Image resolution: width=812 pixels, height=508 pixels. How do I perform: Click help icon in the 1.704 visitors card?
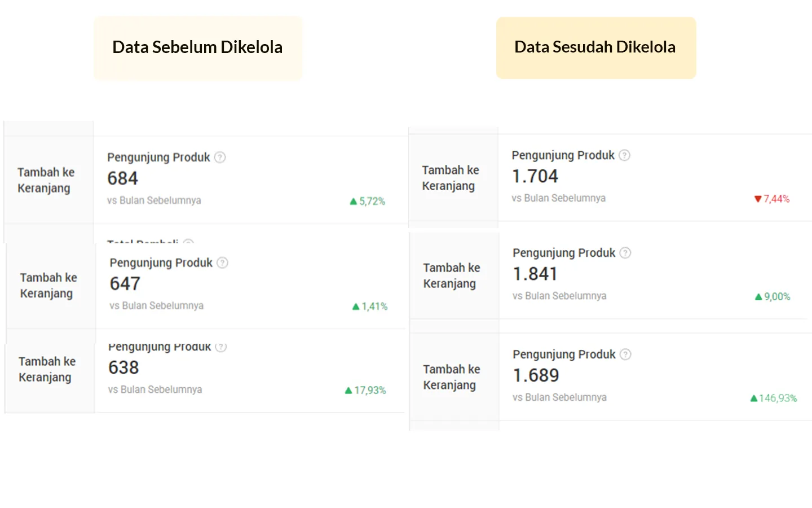[x=624, y=155]
